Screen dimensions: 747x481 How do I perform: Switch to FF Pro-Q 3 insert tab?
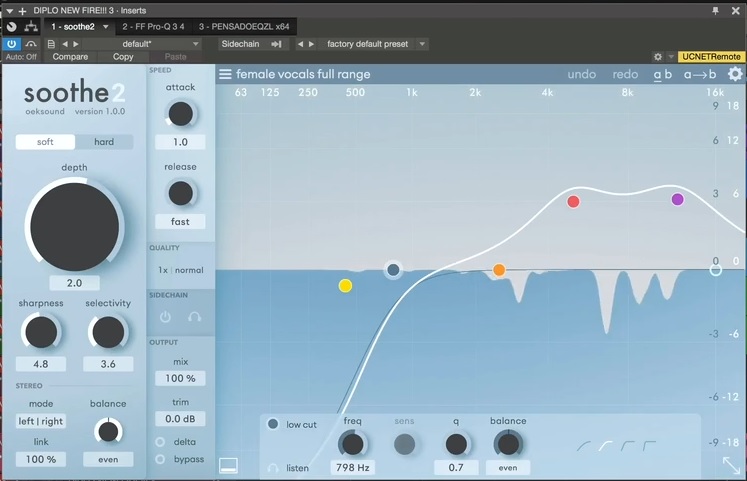coord(153,27)
